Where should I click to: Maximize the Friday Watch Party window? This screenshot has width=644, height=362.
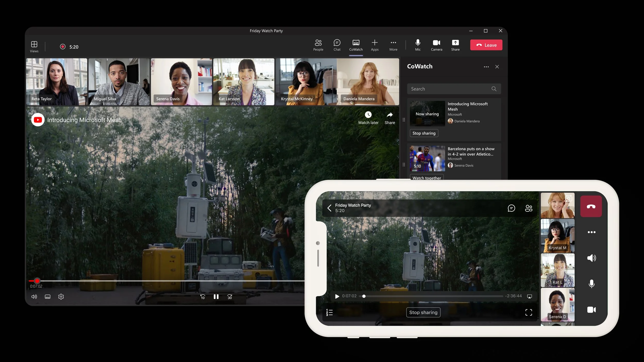click(x=486, y=31)
